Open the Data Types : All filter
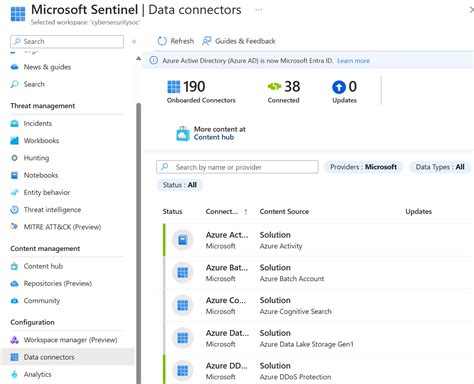Screen dimensions: 474x384 point(440,167)
